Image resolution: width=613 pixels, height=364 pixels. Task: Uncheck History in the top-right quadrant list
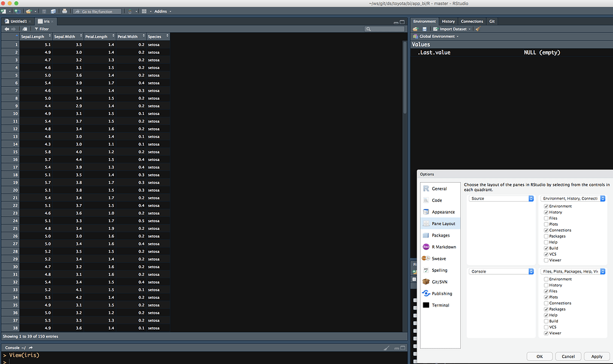tap(545, 212)
